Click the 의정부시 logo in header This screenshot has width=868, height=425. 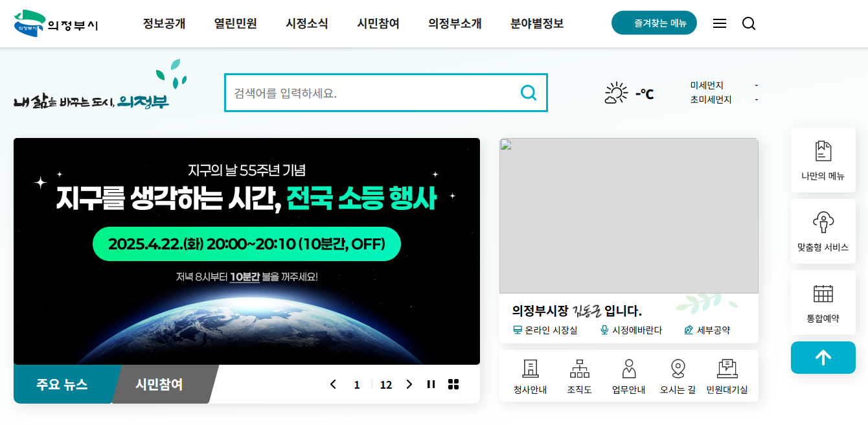point(56,24)
